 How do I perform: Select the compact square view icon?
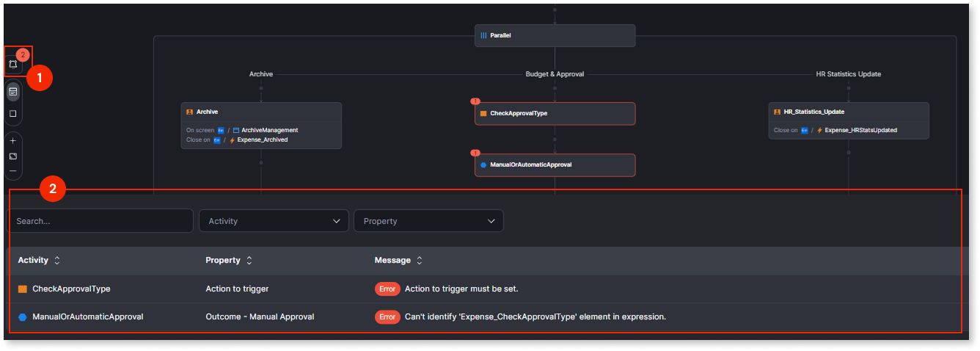[13, 114]
